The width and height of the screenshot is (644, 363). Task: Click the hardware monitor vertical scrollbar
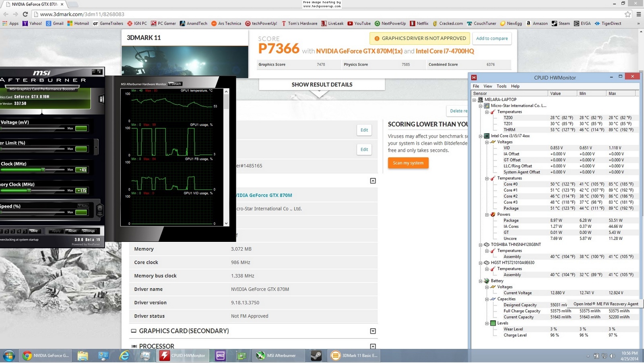point(226,157)
